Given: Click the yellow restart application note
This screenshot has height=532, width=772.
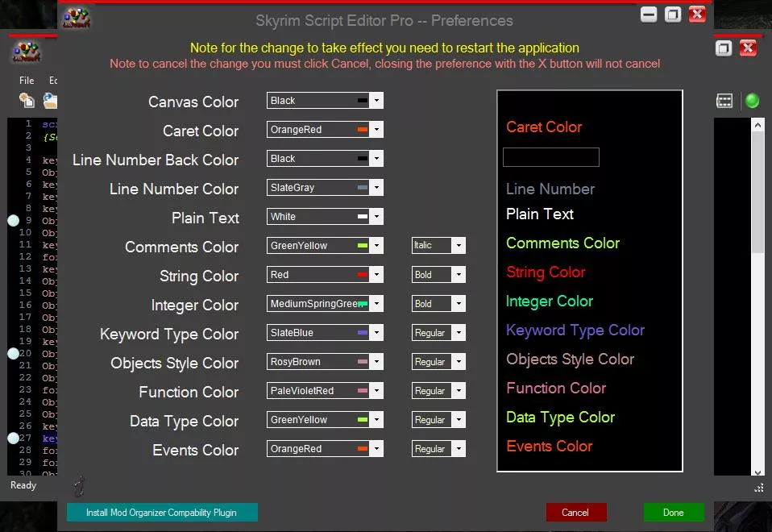Looking at the screenshot, I should [x=384, y=48].
